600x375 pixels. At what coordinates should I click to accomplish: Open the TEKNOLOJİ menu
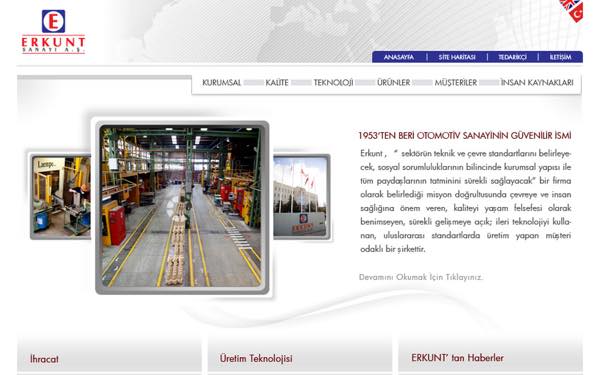tap(333, 83)
